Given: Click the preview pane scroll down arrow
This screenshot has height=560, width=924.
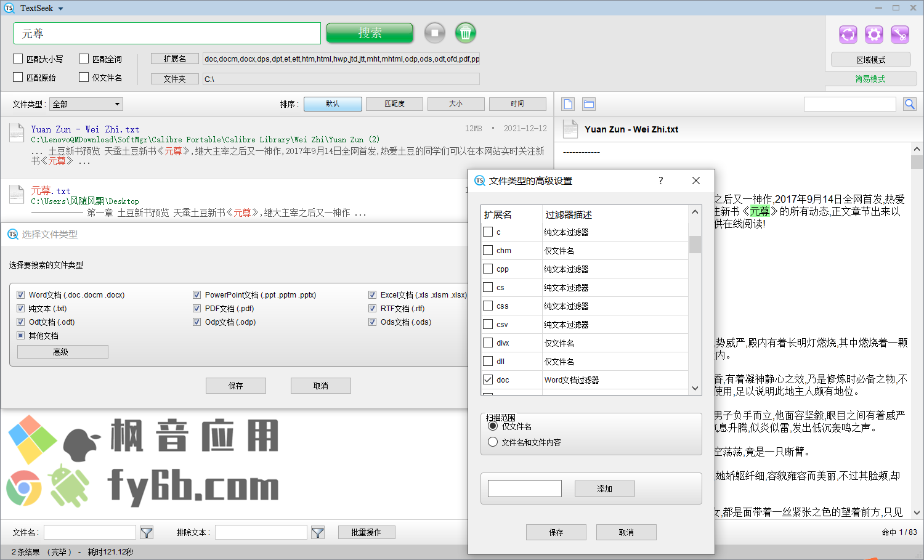Looking at the screenshot, I should [x=917, y=513].
